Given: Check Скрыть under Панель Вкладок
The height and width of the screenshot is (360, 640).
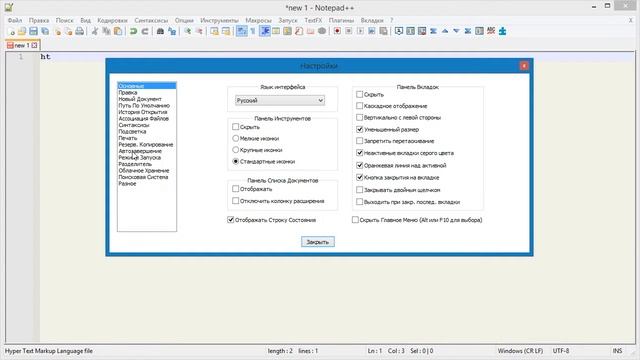Looking at the screenshot, I should point(360,94).
